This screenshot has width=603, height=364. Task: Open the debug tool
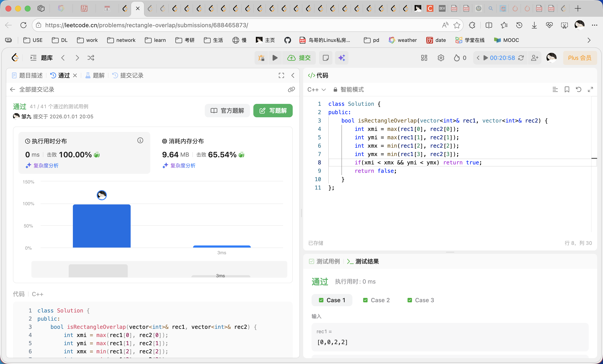click(x=261, y=58)
